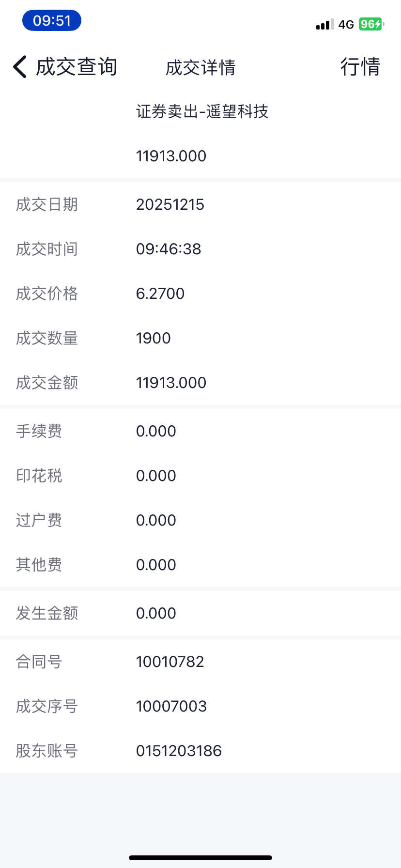Select 合同号 value 10010782
The image size is (401, 868).
170,662
